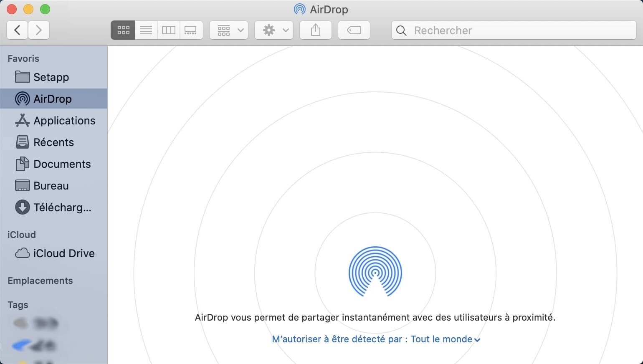
Task: Close the window with red button
Action: pyautogui.click(x=12, y=9)
